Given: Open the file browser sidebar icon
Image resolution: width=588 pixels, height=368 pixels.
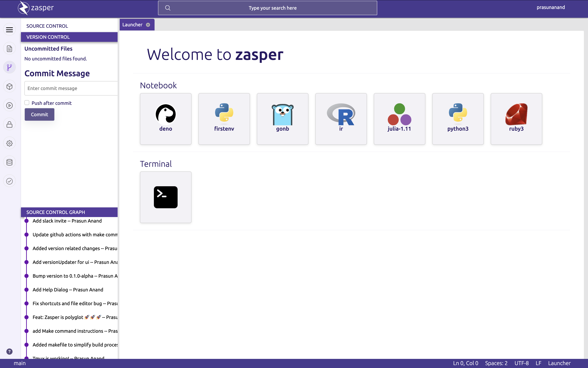Looking at the screenshot, I should pyautogui.click(x=9, y=49).
